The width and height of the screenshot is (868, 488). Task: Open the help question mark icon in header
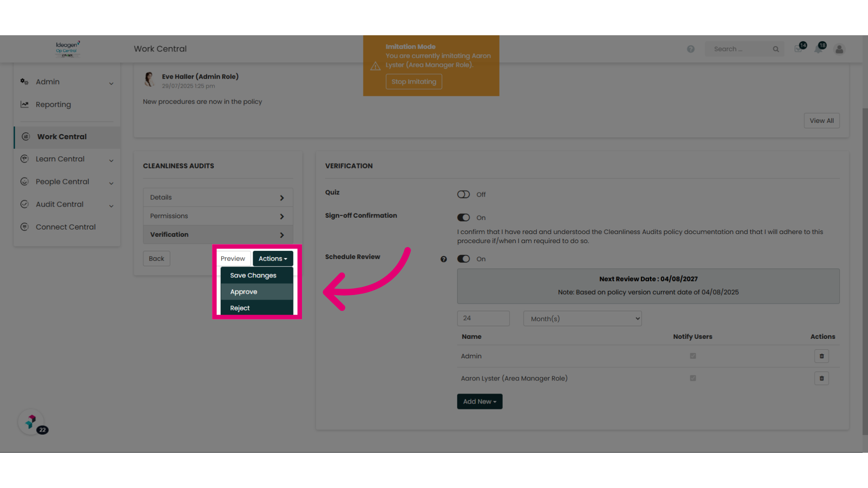point(691,49)
